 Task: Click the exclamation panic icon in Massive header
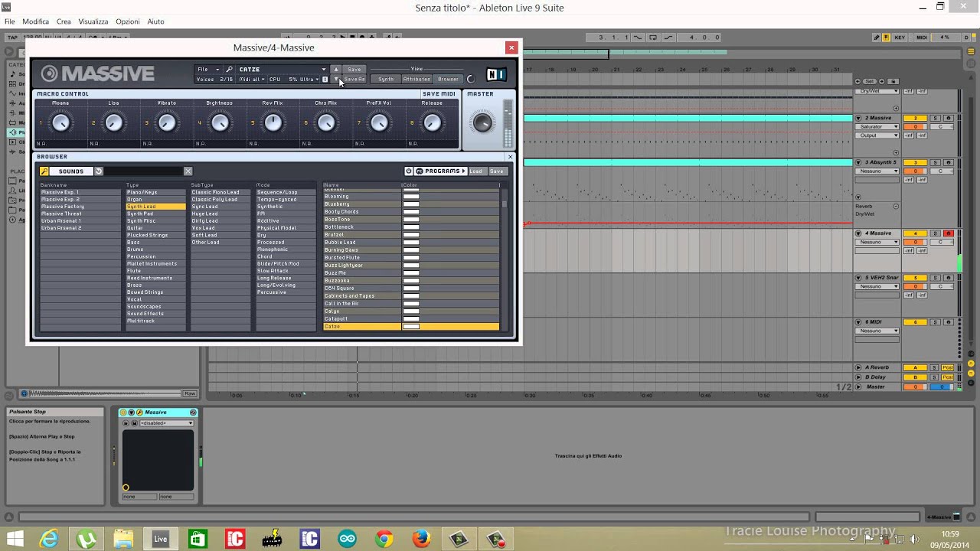(325, 79)
